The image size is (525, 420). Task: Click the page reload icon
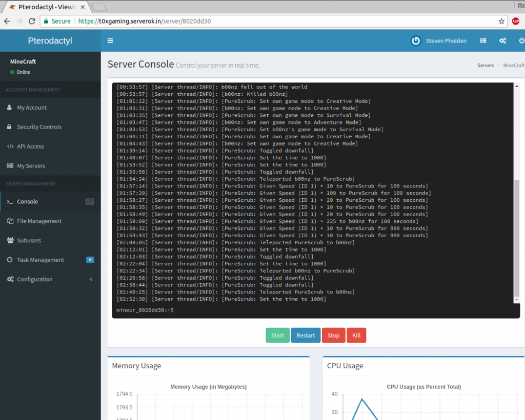(31, 22)
